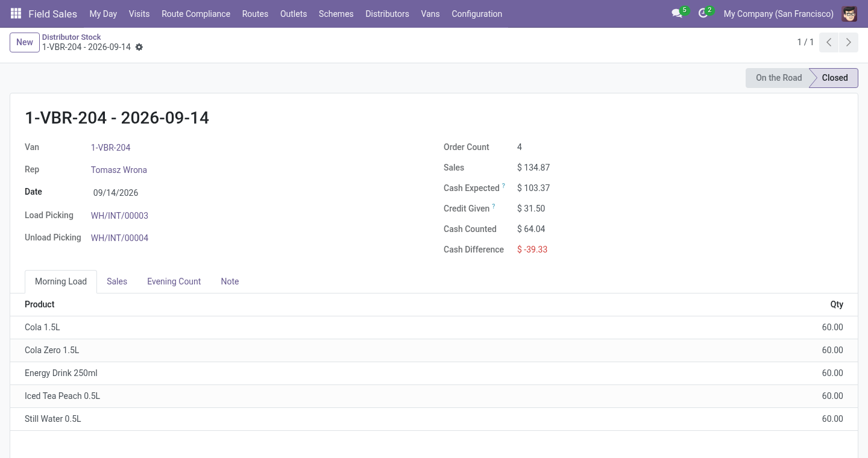Switch to the Note tab

point(230,281)
